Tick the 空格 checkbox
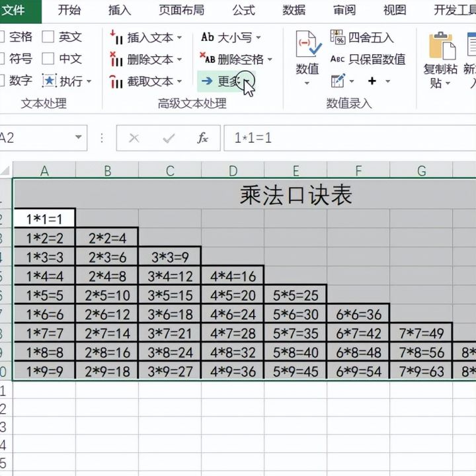 (1, 37)
